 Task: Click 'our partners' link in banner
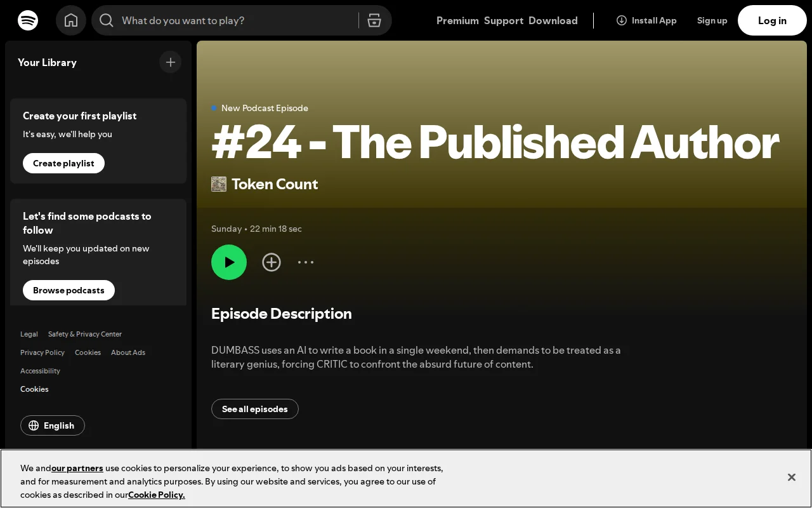(x=77, y=468)
